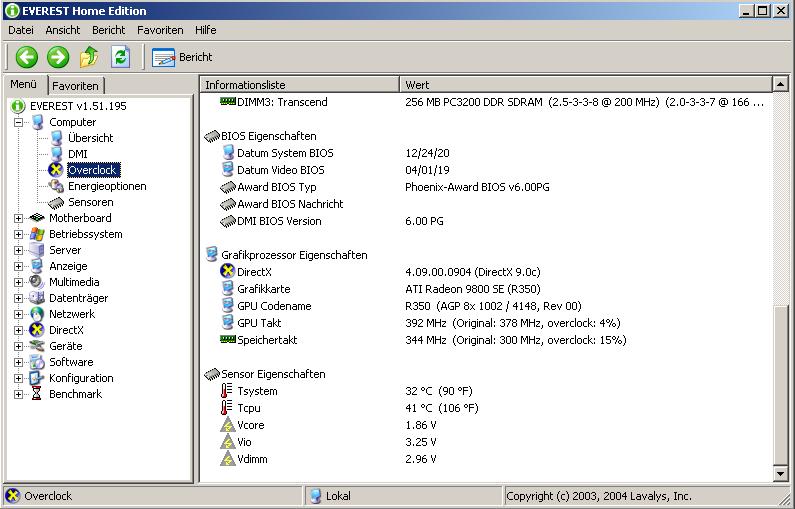Click the Datenträger drive icon
Screen dimensions: 795x509
(37, 298)
